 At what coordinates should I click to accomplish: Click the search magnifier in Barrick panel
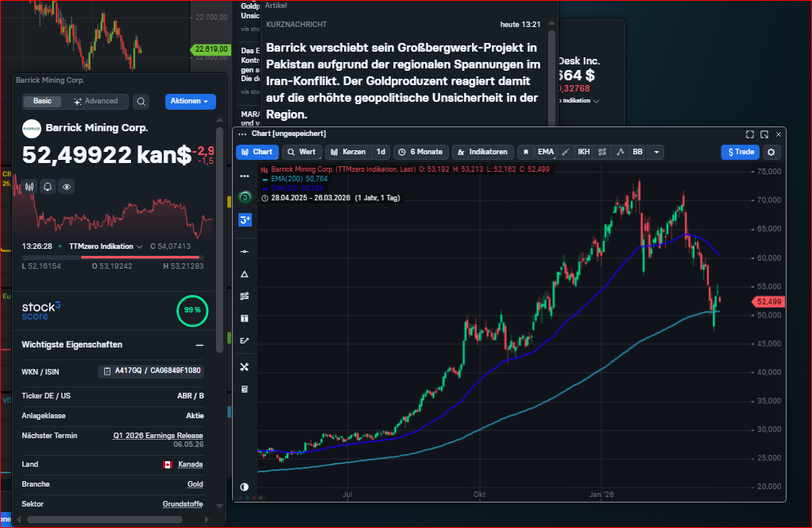point(141,102)
